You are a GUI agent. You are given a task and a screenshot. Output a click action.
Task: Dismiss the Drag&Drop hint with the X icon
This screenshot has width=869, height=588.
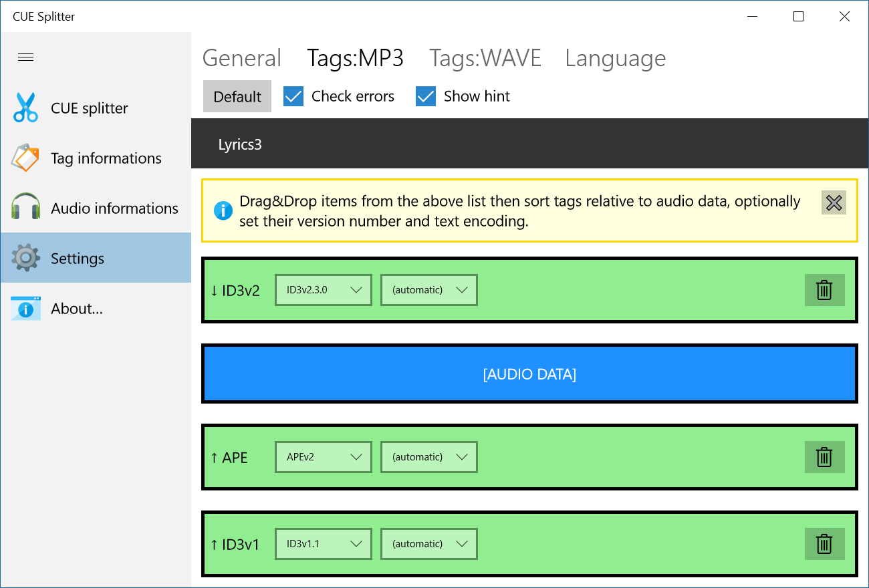833,202
